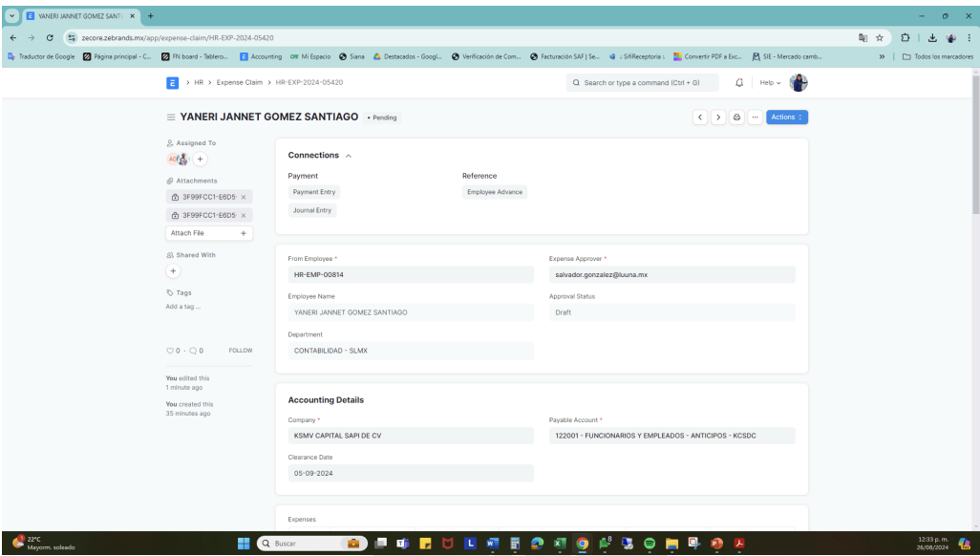Open the Actions dropdown
The image size is (980, 556).
click(787, 118)
